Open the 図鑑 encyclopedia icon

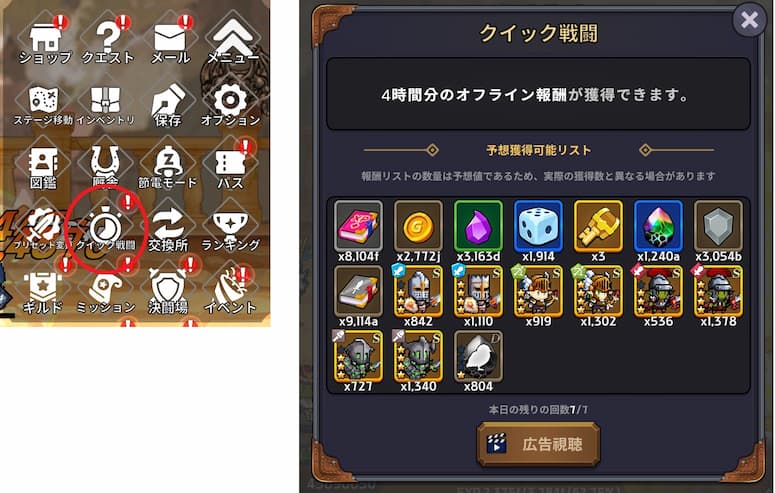[43, 168]
